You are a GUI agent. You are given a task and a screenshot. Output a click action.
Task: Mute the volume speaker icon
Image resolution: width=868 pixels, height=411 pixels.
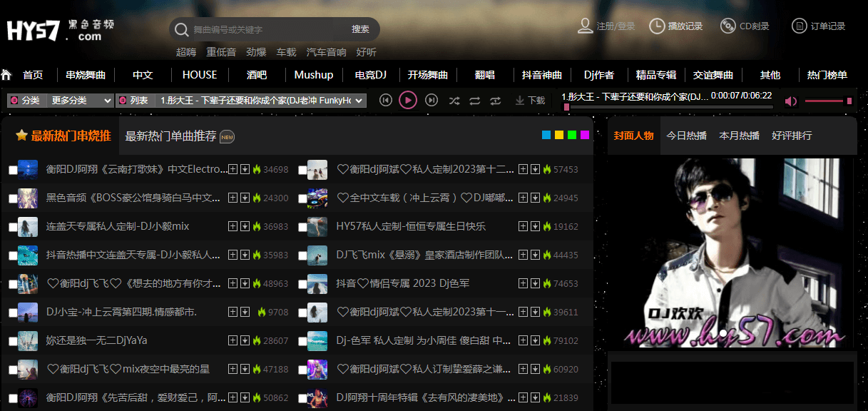[790, 101]
